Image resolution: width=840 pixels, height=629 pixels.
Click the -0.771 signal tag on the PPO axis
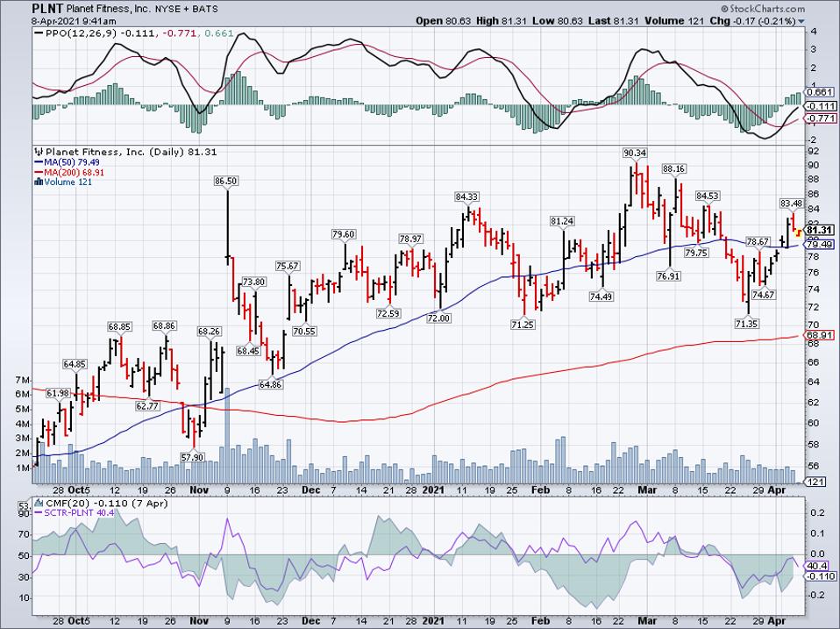point(822,118)
